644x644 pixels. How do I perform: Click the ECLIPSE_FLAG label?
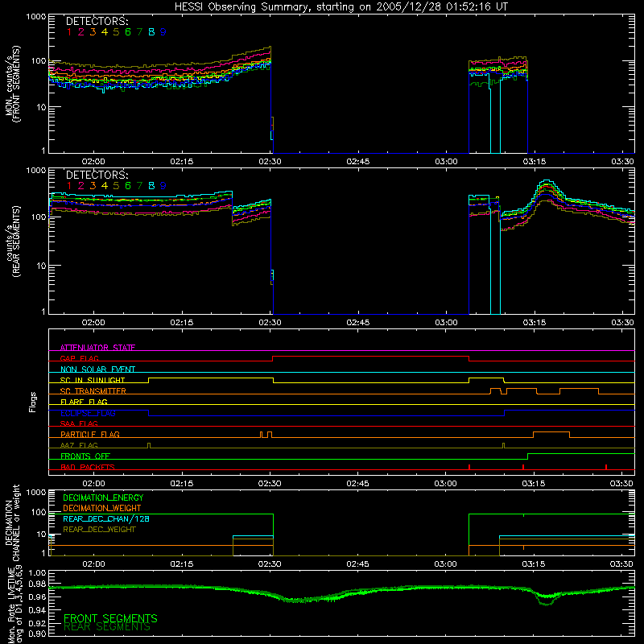click(x=88, y=413)
